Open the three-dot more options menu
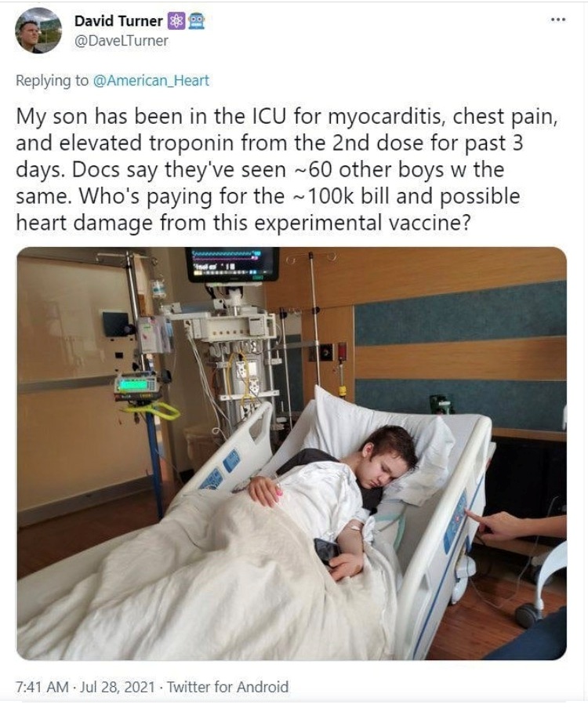The width and height of the screenshot is (588, 719). click(558, 20)
